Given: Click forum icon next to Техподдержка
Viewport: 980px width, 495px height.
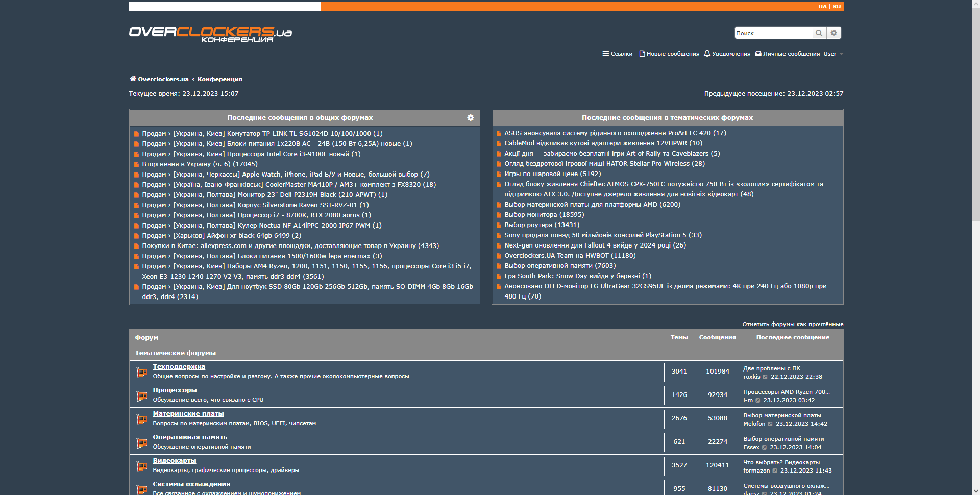Looking at the screenshot, I should coord(141,373).
